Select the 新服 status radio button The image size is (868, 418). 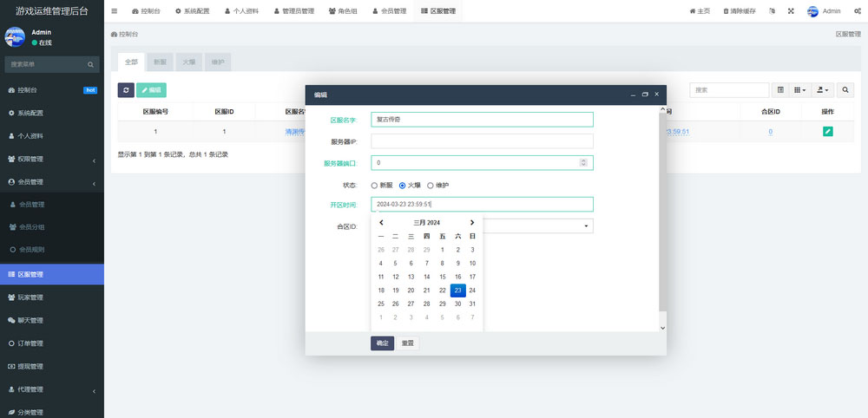[x=374, y=185]
